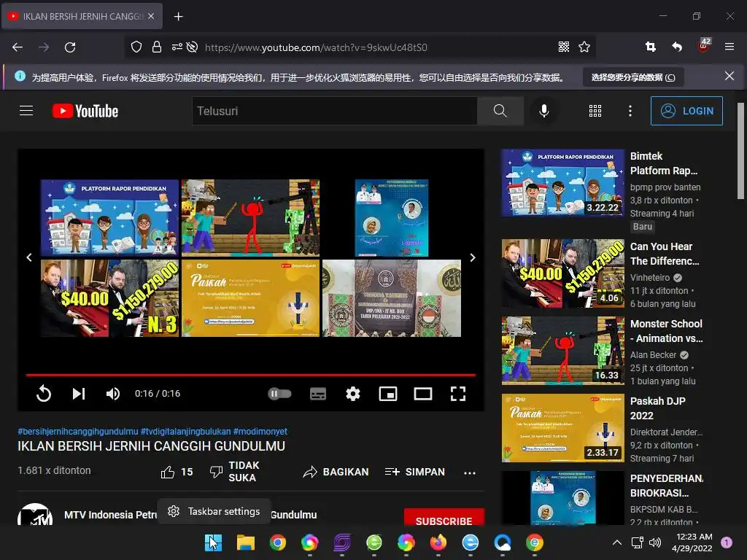Enter fullscreen mode
The width and height of the screenshot is (747, 560).
point(458,394)
